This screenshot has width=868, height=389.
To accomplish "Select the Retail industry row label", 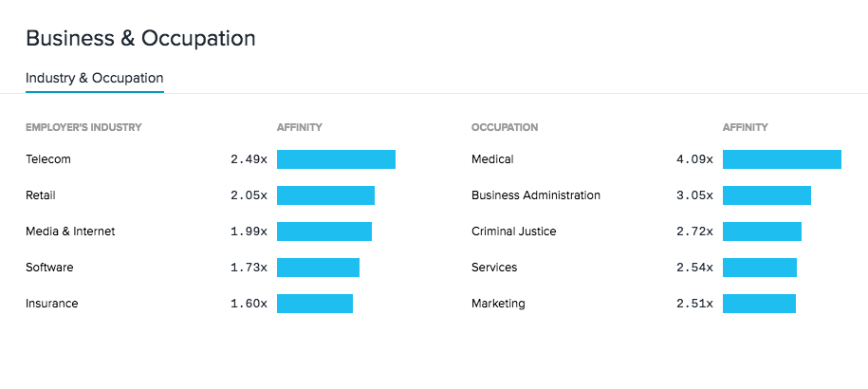I will pos(41,195).
